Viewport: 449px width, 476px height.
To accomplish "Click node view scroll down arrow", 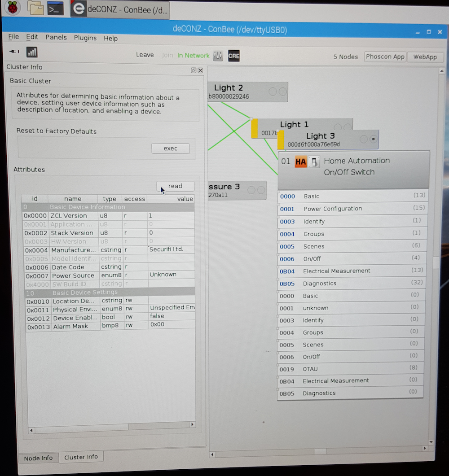I will pyautogui.click(x=431, y=442).
